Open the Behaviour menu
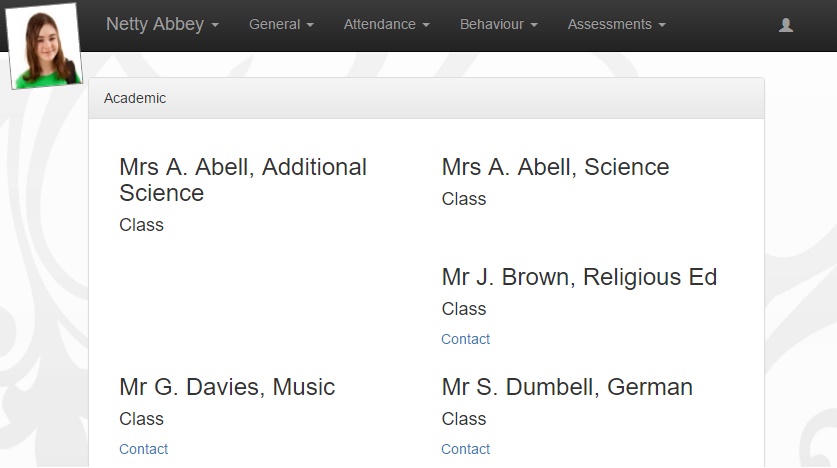Image resolution: width=837 pixels, height=468 pixels. [x=499, y=25]
